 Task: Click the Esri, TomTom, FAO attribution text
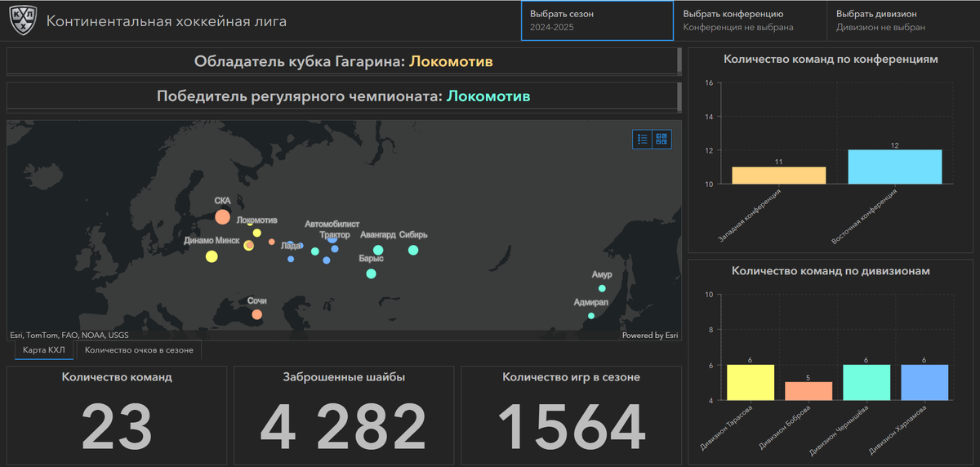(x=69, y=335)
